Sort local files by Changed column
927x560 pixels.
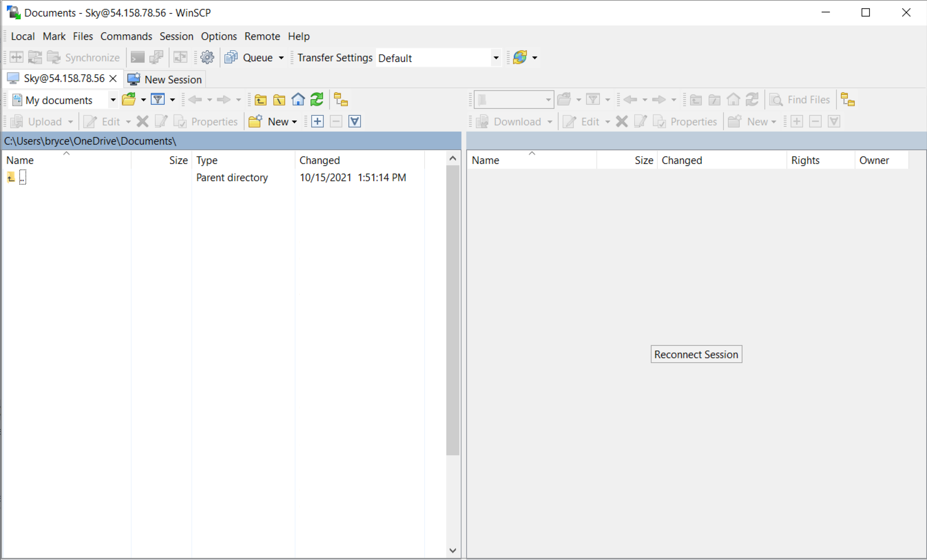(x=360, y=160)
